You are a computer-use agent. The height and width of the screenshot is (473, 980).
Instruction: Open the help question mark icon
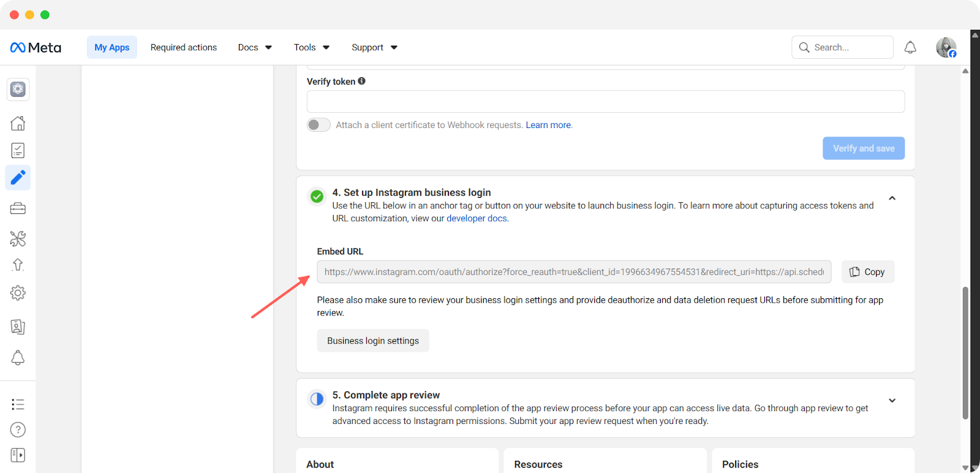[x=18, y=430]
